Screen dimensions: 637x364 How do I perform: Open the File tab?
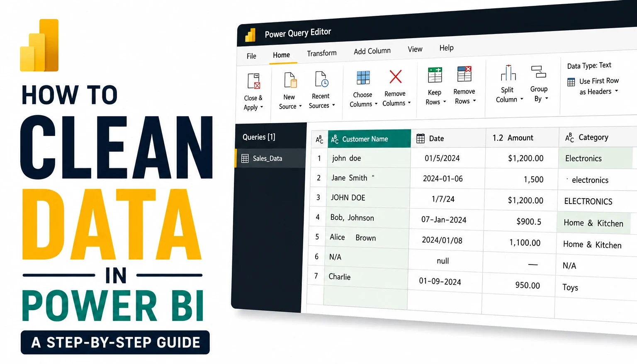click(x=251, y=56)
